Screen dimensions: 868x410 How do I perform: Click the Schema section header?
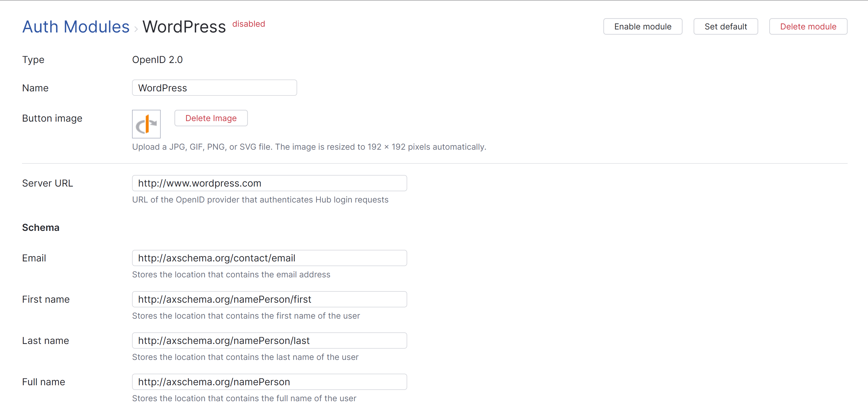tap(40, 227)
